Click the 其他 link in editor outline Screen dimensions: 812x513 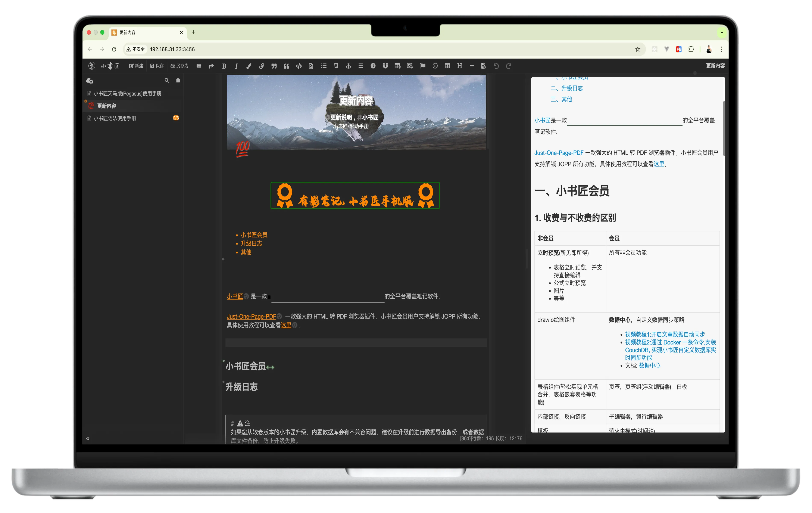pos(246,252)
